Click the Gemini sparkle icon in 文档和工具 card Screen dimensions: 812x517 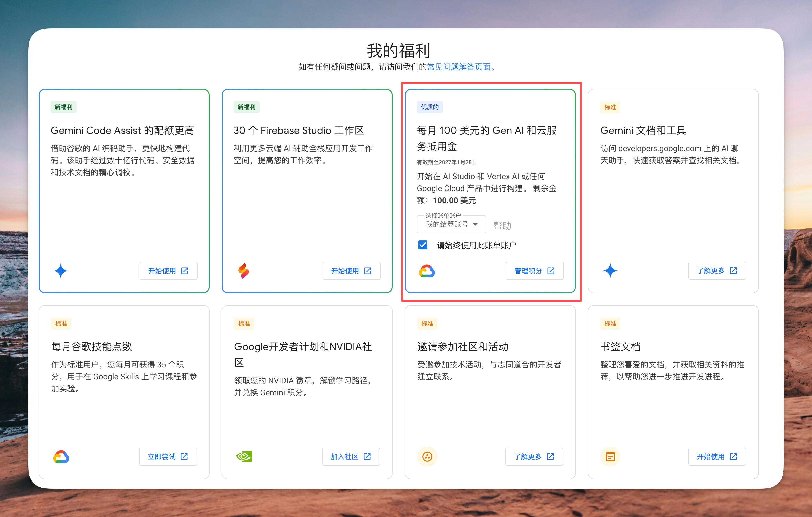point(610,271)
